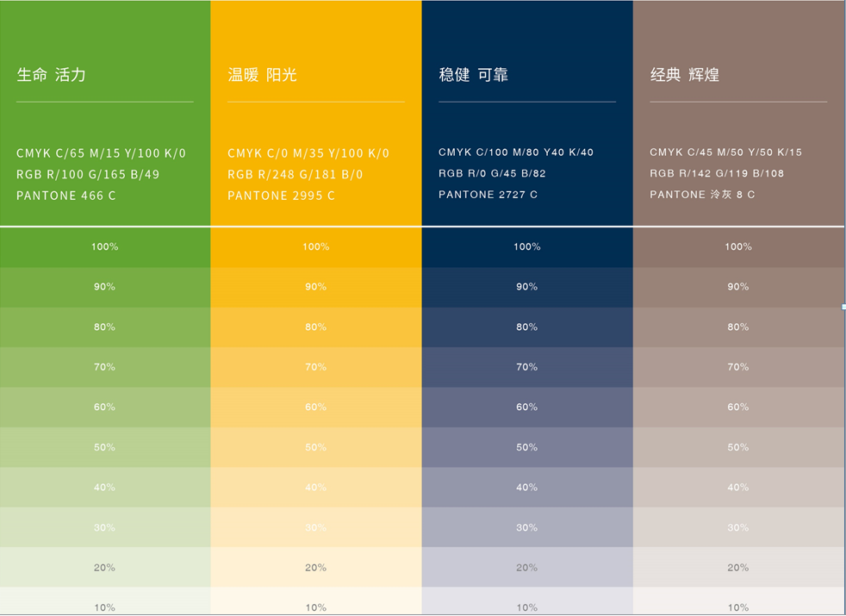The width and height of the screenshot is (846, 616).
Task: Choose the green 20% tint swatch
Action: (x=105, y=568)
